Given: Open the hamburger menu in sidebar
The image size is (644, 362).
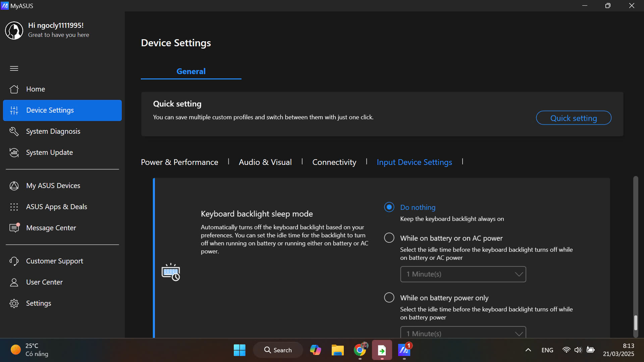Looking at the screenshot, I should coord(14,68).
